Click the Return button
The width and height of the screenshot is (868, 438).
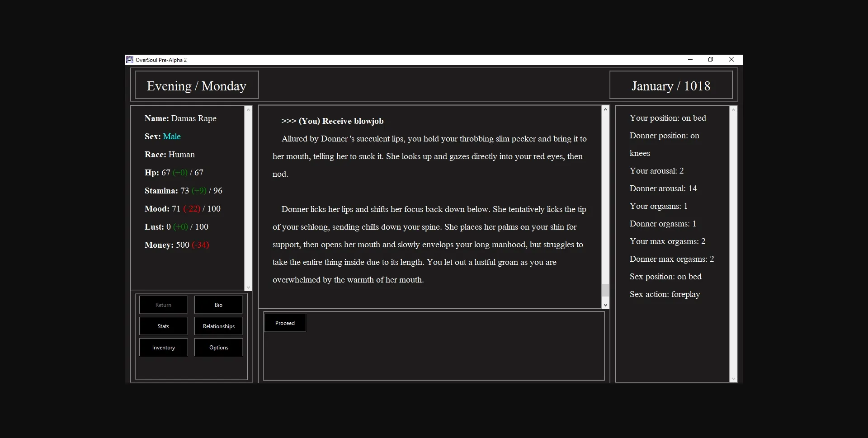coord(163,305)
